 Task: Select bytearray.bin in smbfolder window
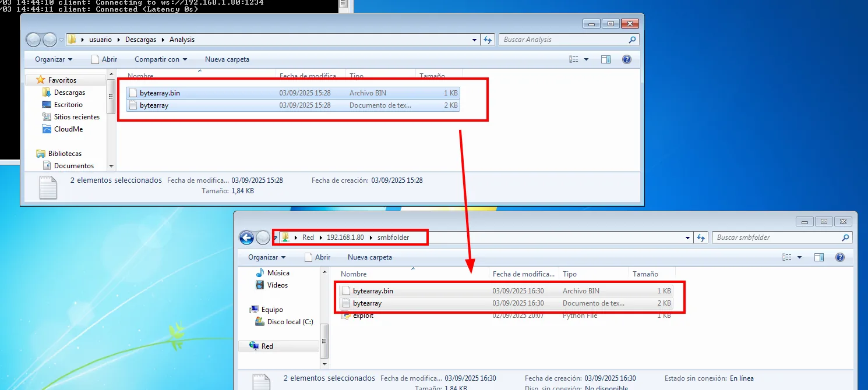point(506,291)
